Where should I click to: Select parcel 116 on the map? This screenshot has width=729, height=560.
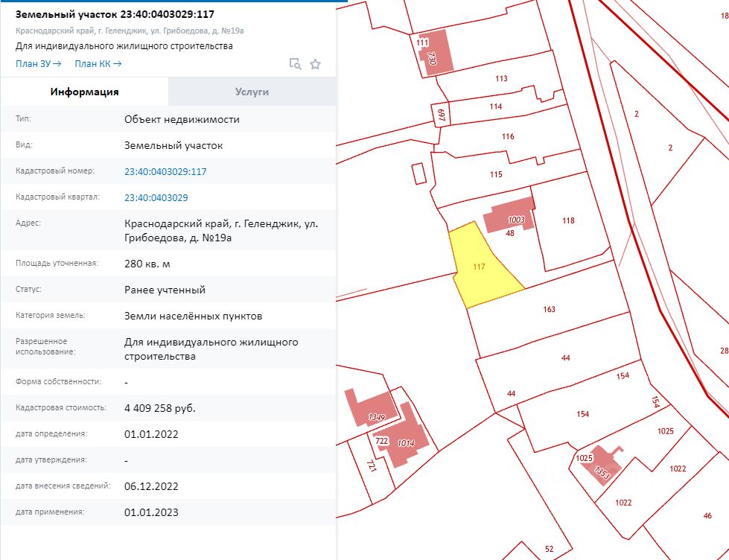click(508, 136)
